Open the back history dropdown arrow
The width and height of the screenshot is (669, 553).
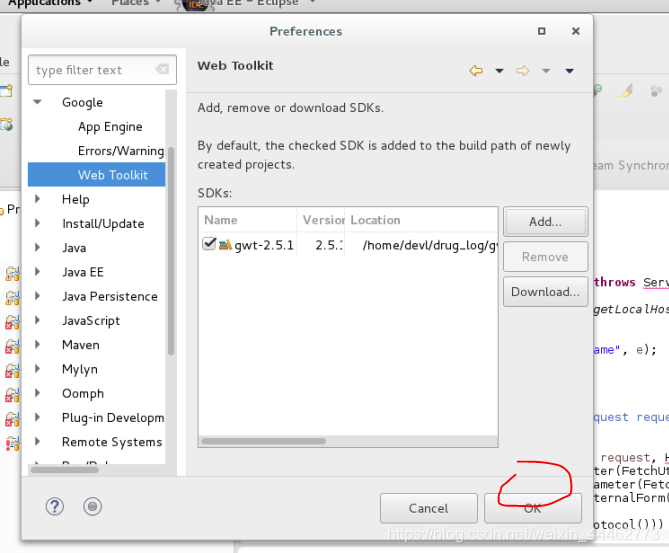499,71
